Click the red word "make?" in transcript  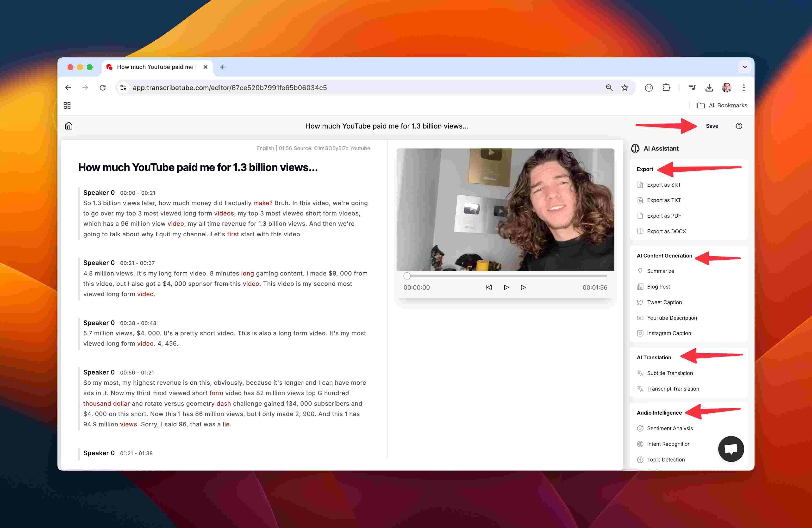point(263,203)
